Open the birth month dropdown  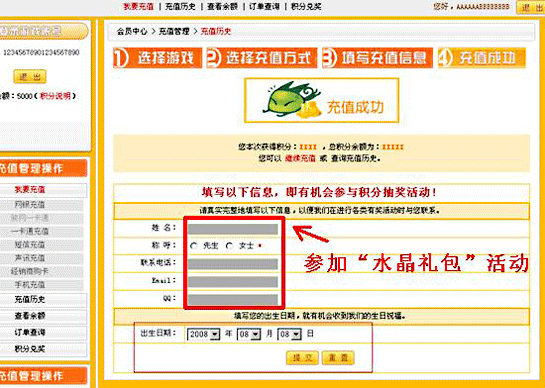[249, 334]
